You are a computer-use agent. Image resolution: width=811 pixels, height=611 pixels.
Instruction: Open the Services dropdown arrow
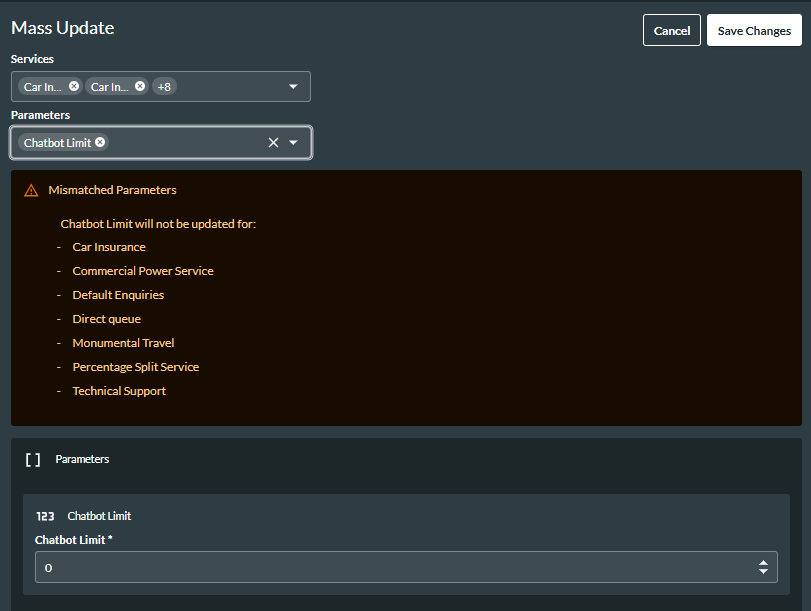click(293, 86)
